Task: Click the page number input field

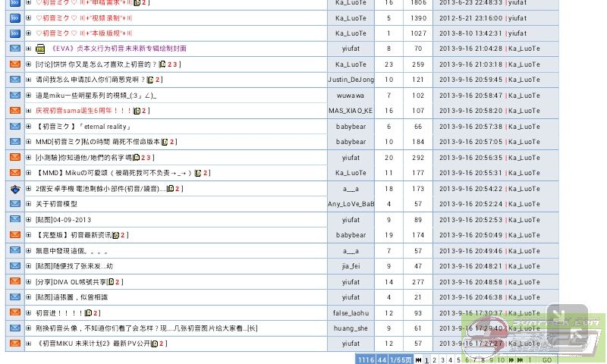Action: pos(530,360)
